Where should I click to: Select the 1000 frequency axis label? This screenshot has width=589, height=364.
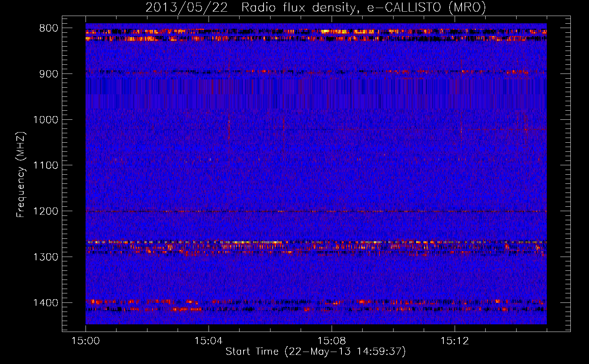pyautogui.click(x=46, y=120)
